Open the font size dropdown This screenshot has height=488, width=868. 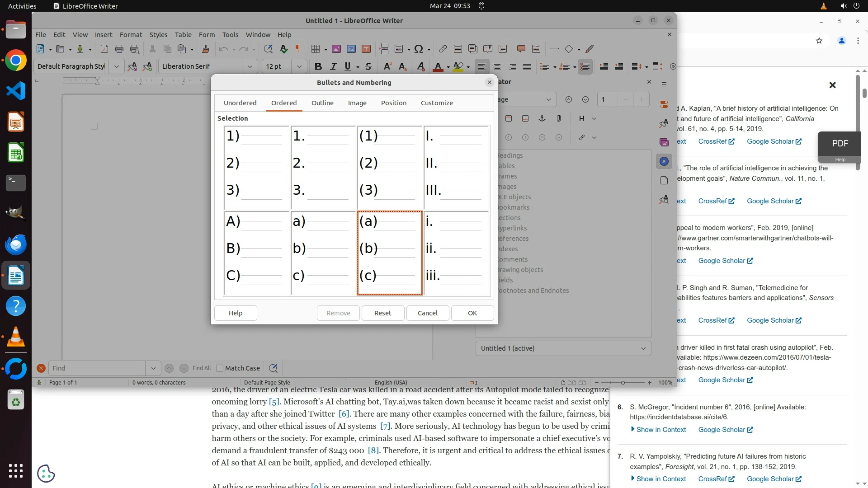299,66
